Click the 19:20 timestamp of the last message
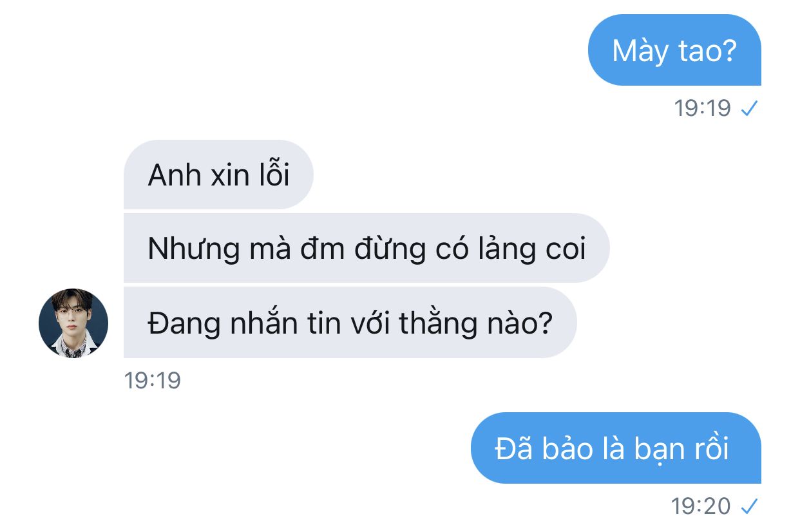Image resolution: width=800 pixels, height=532 pixels. click(701, 506)
